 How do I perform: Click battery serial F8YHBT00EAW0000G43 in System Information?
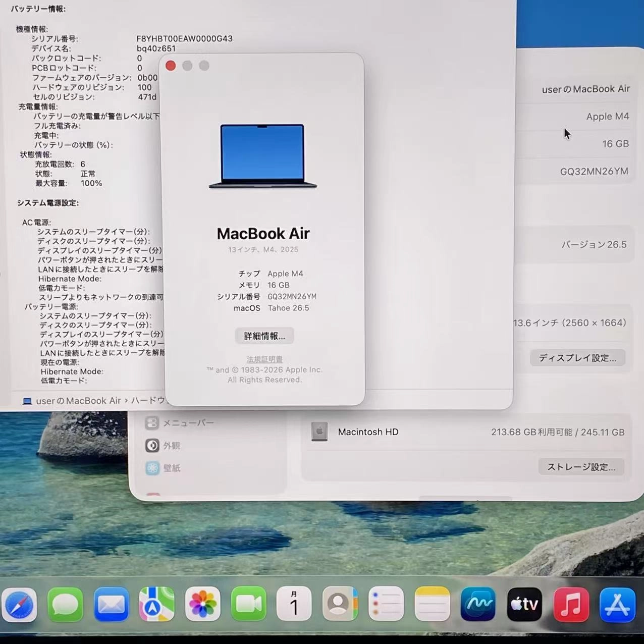(x=184, y=39)
